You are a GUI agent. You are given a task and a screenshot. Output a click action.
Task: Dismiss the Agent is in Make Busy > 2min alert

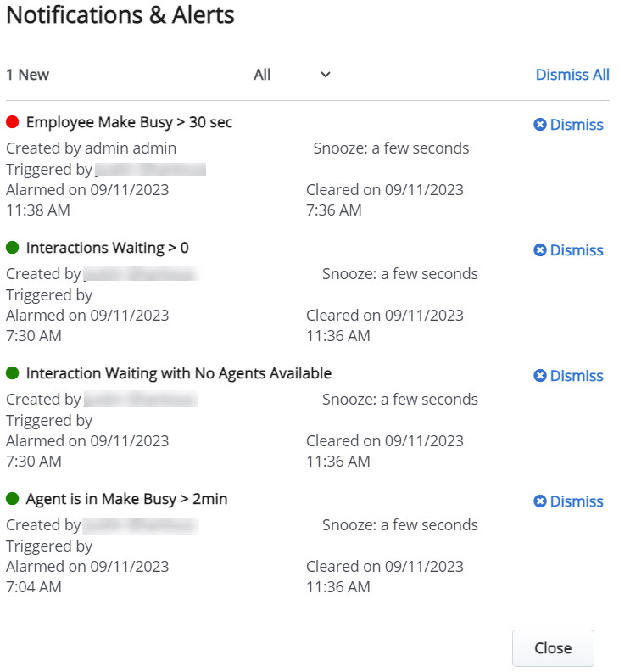[568, 501]
